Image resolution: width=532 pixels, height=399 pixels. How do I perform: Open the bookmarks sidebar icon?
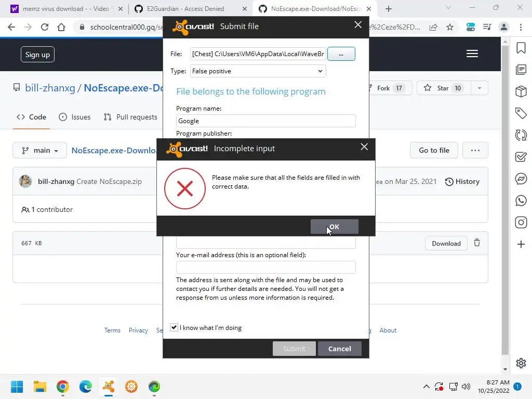521,48
